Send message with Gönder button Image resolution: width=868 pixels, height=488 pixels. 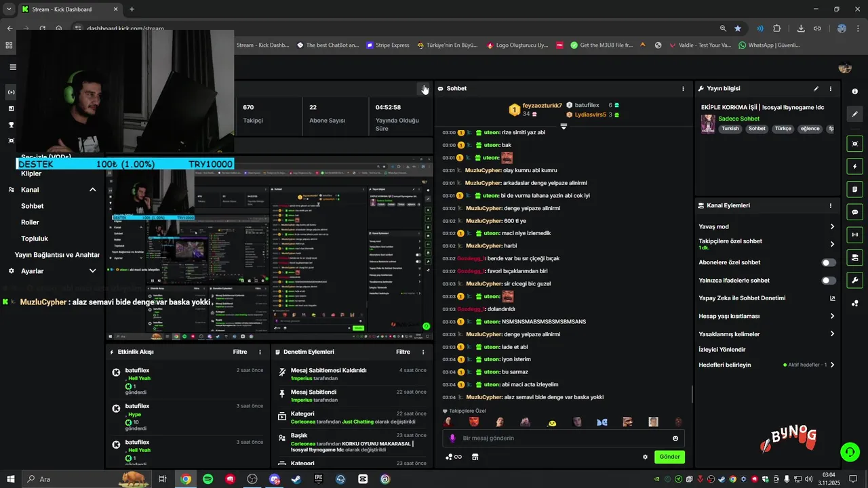click(669, 457)
